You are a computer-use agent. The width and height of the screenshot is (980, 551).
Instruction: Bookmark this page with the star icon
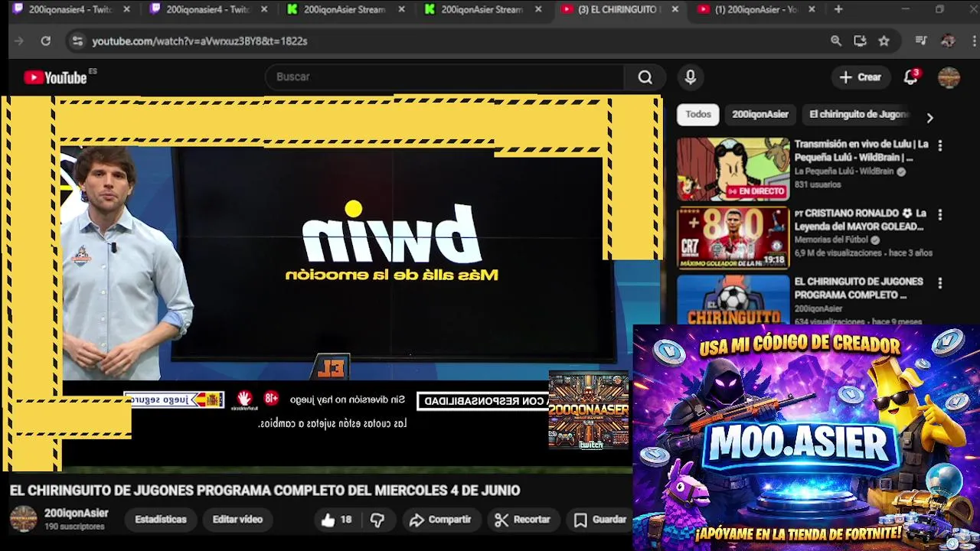pyautogui.click(x=884, y=41)
